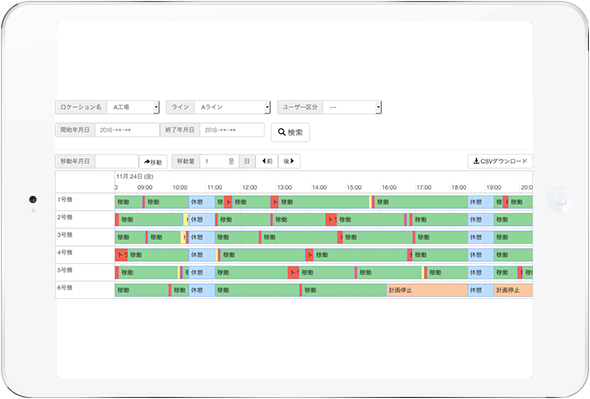Click the 18:00 time label
Viewport: 590px width, 399px height.
tap(459, 187)
